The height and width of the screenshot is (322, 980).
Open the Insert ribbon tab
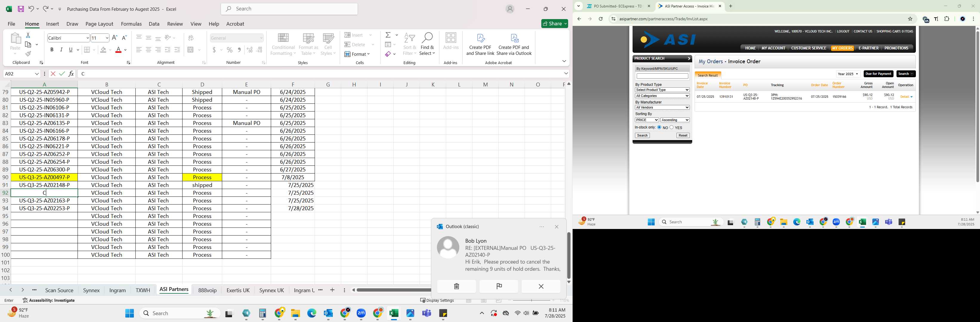52,24
